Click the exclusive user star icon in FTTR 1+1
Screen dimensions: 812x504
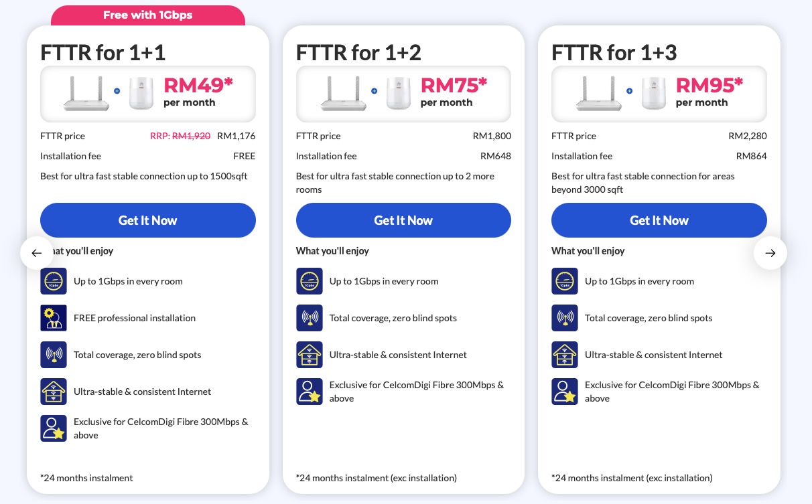tap(54, 428)
